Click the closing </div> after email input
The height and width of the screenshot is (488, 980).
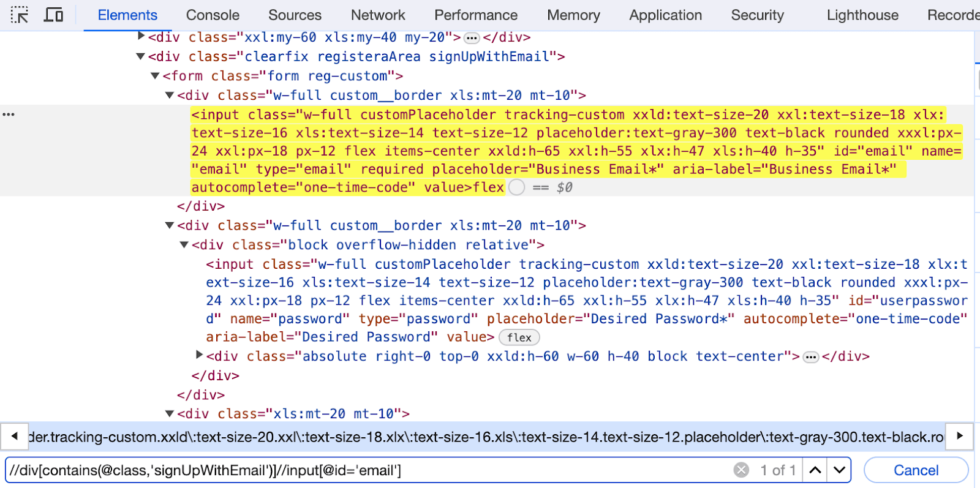click(x=201, y=206)
